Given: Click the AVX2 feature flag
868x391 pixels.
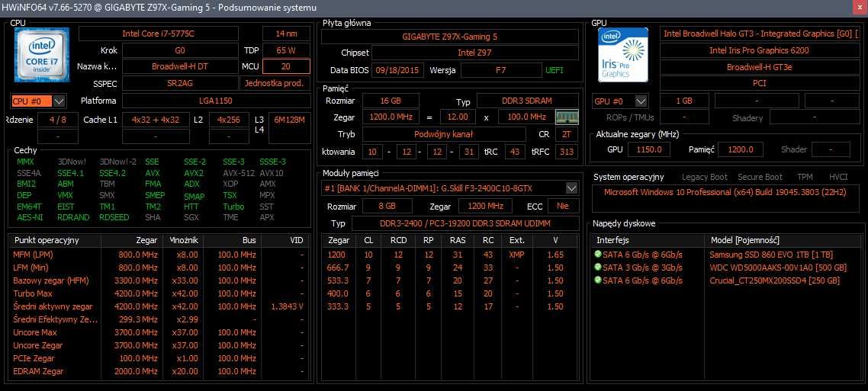Looking at the screenshot, I should point(194,172).
